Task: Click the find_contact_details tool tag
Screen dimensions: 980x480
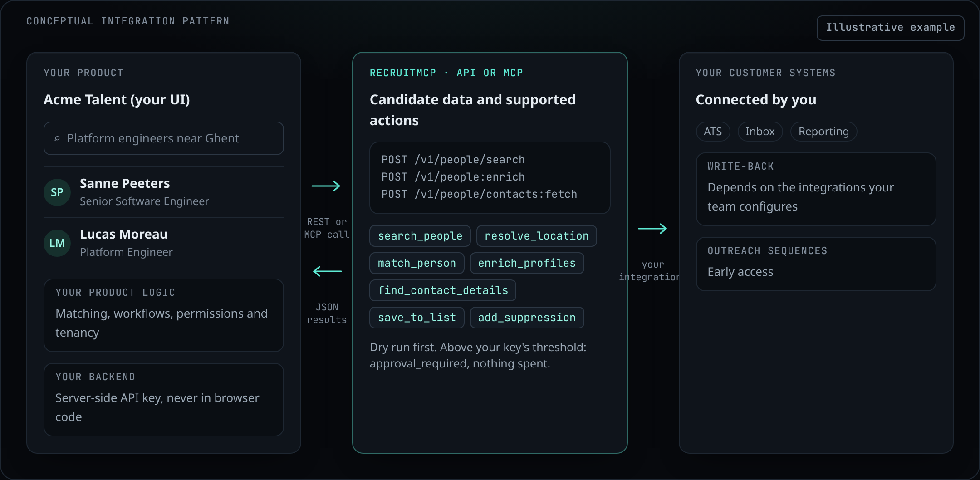Action: coord(443,290)
